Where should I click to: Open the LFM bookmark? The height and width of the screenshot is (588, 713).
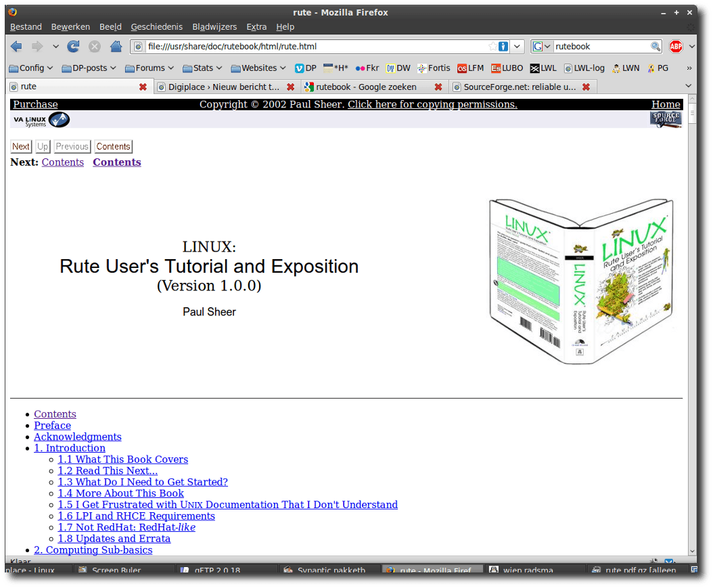pyautogui.click(x=471, y=68)
